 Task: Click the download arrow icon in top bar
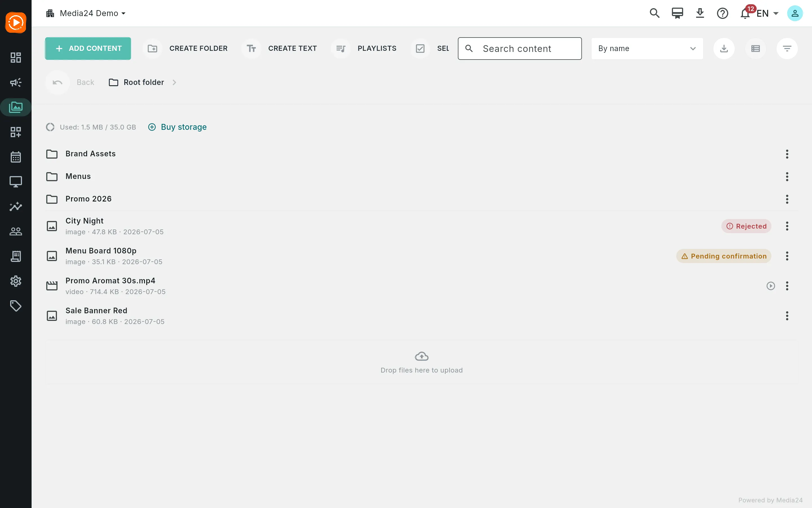[x=700, y=13]
